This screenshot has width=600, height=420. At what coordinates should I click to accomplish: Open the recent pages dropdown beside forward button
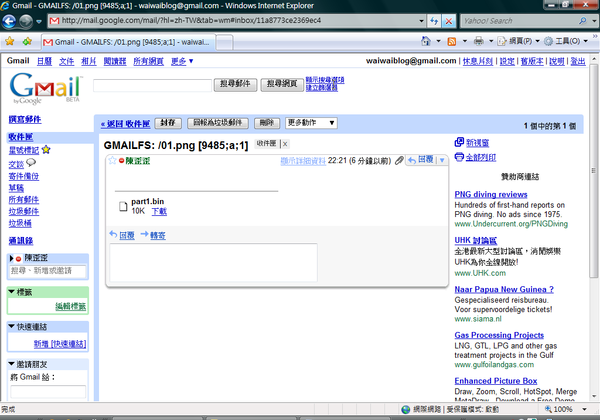[39, 21]
